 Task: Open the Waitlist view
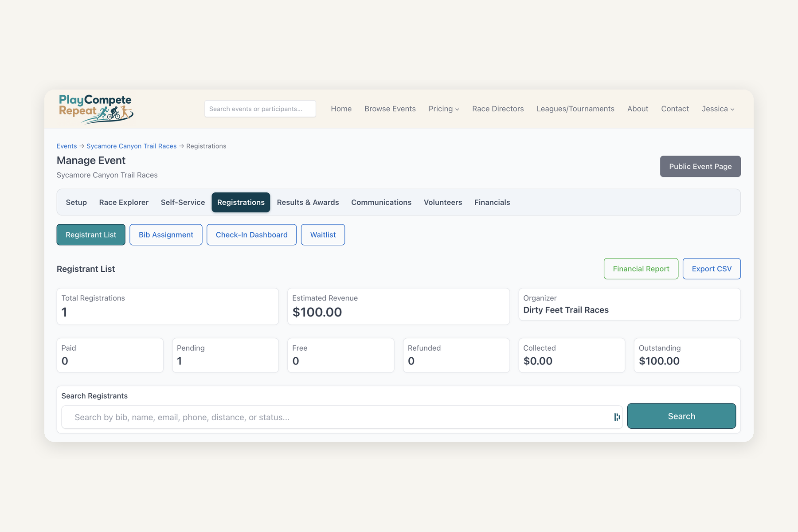(323, 235)
